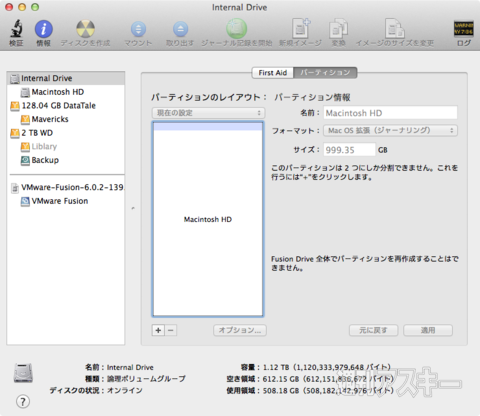Click the New Image (新規イメージ) icon
This screenshot has height=416, width=480.
pyautogui.click(x=301, y=29)
